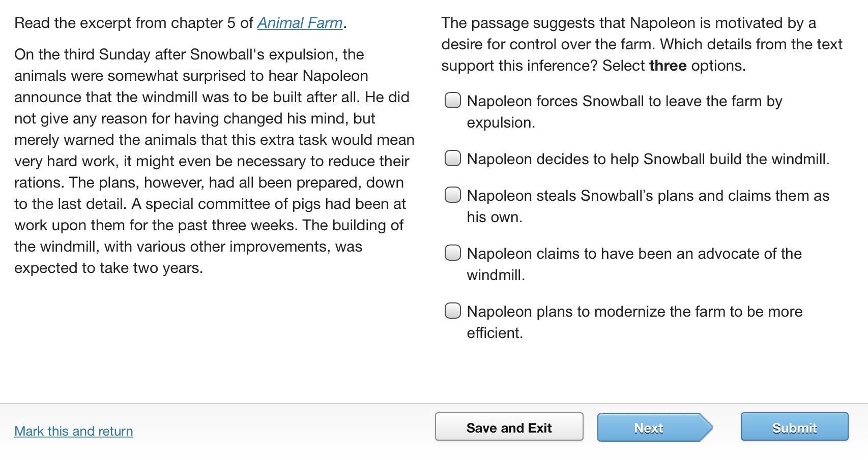Click the 'leave the farm by expulsion' option text
868x460 pixels.
[x=624, y=112]
